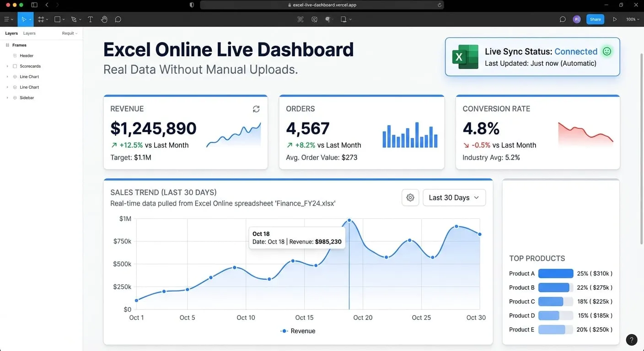Click the Target: $1.1M text
This screenshot has height=351, width=644.
click(x=131, y=157)
